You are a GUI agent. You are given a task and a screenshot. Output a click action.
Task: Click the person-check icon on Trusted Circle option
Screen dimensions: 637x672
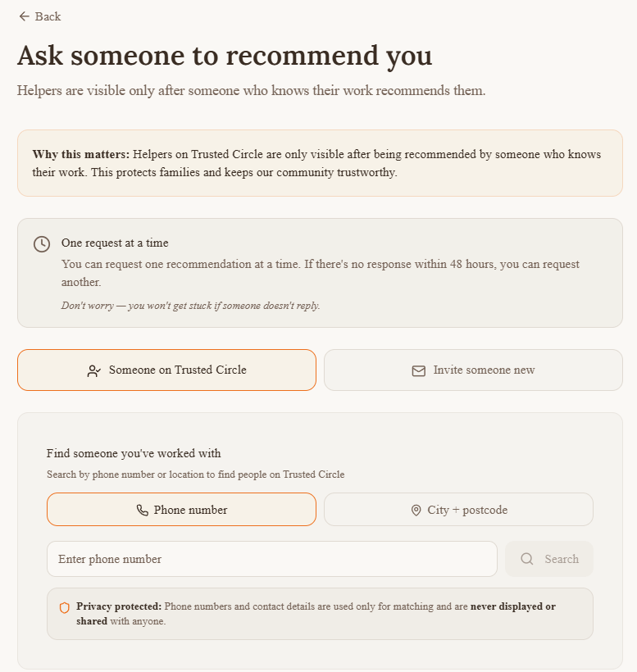[94, 370]
